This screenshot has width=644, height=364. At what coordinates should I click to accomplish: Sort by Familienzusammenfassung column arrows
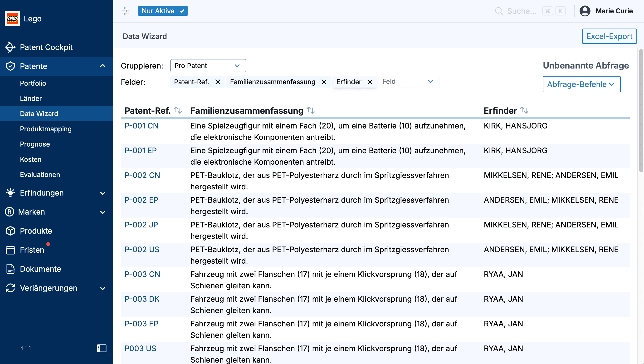[311, 110]
